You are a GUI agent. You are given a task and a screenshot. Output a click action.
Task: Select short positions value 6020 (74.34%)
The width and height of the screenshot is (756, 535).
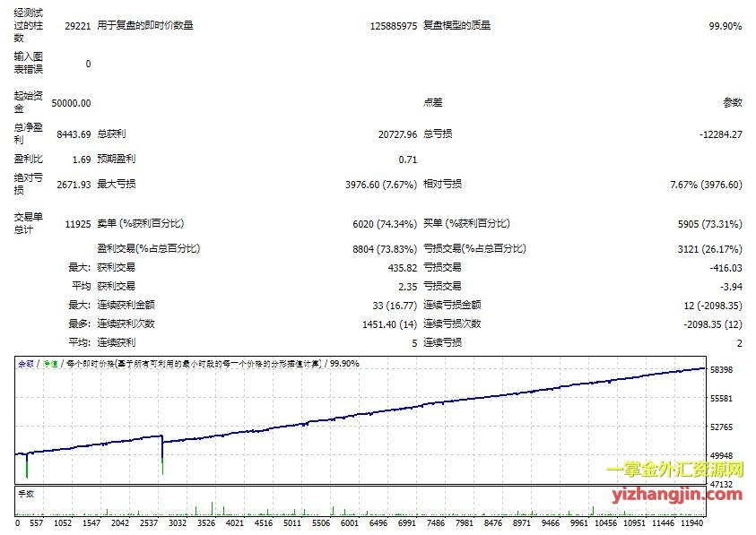pyautogui.click(x=385, y=224)
